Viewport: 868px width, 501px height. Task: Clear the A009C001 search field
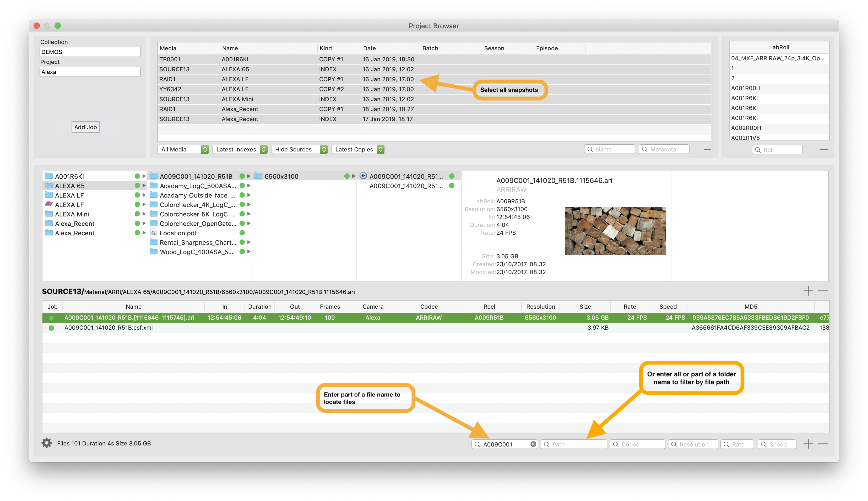point(533,444)
